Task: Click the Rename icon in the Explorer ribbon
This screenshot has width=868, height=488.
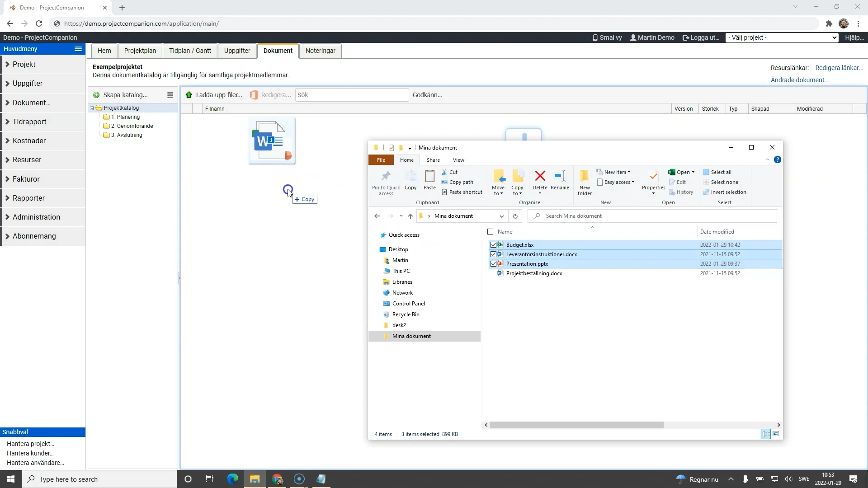Action: pos(560,176)
